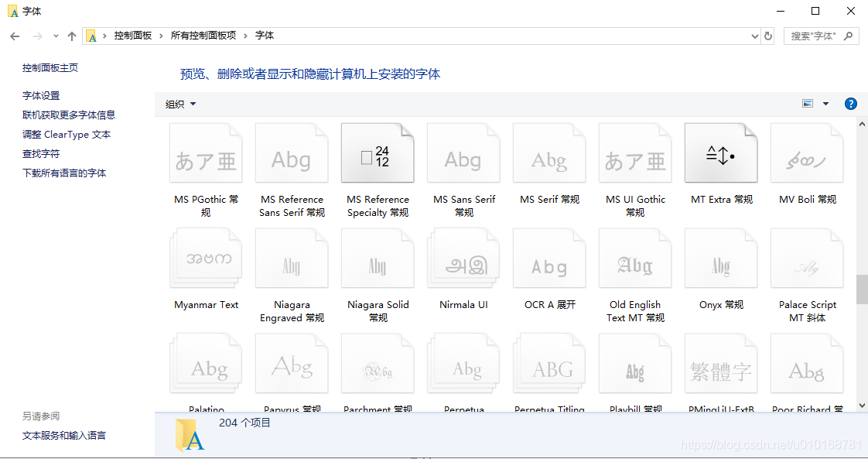
Task: Expand chevron before 控制面板 breadcrumb
Action: 104,36
